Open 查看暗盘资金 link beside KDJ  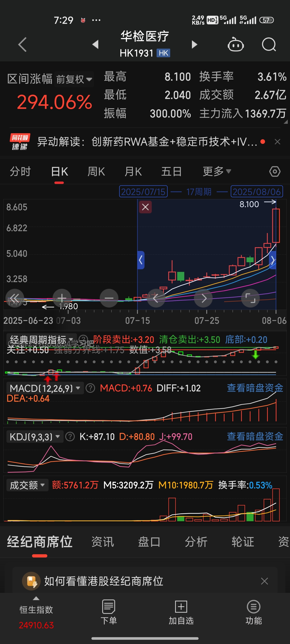click(255, 436)
